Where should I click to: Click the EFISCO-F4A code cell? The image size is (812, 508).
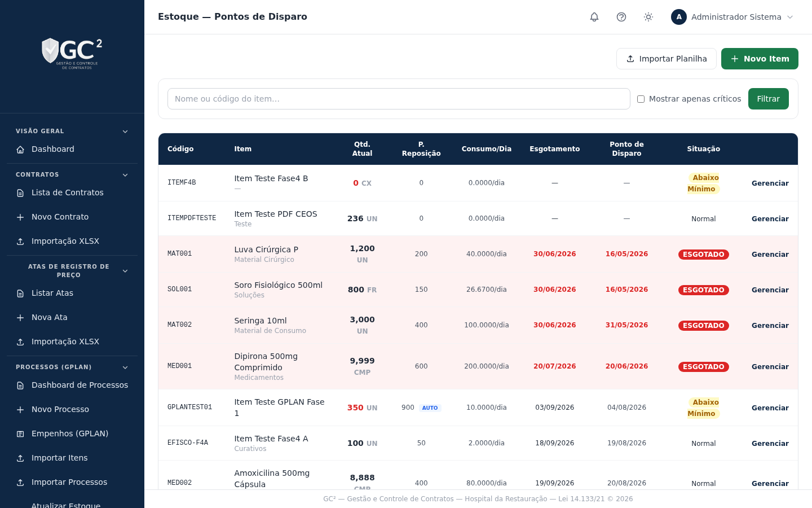(x=188, y=443)
